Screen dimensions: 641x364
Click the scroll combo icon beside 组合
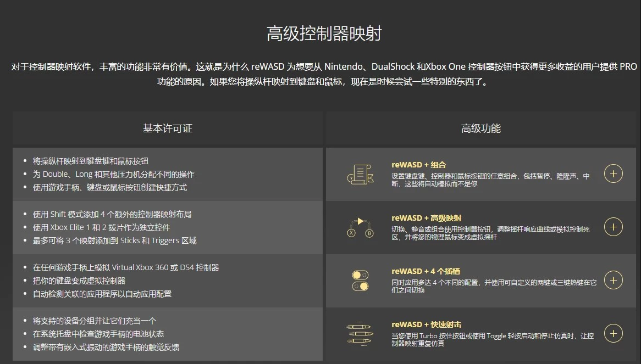(360, 174)
